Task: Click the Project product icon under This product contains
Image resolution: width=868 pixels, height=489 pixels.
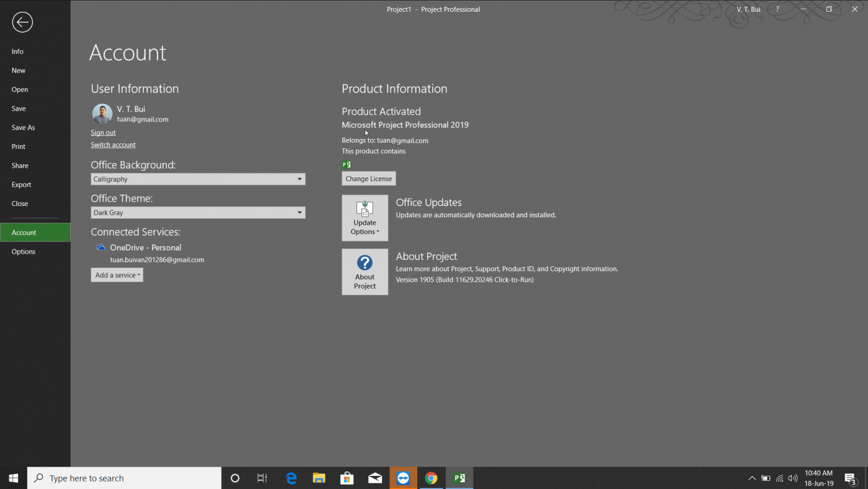Action: (x=346, y=164)
